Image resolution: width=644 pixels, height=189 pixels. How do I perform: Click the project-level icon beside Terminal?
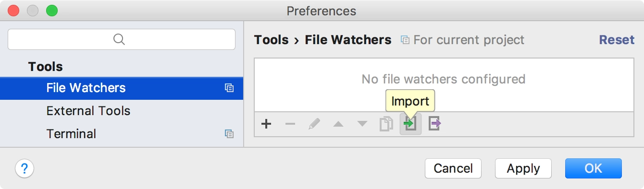click(229, 134)
